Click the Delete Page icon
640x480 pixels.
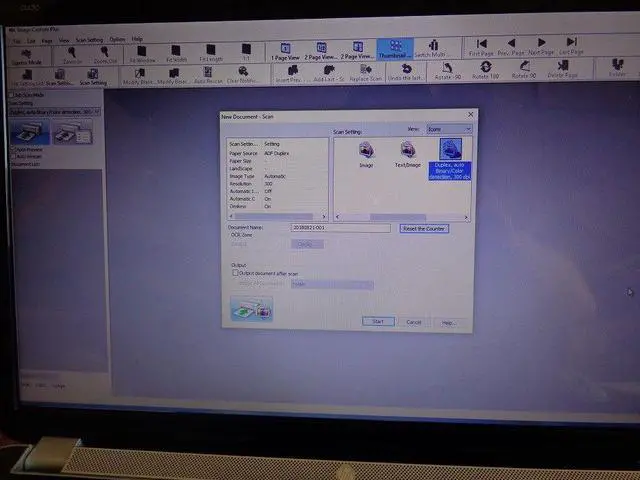pos(562,69)
